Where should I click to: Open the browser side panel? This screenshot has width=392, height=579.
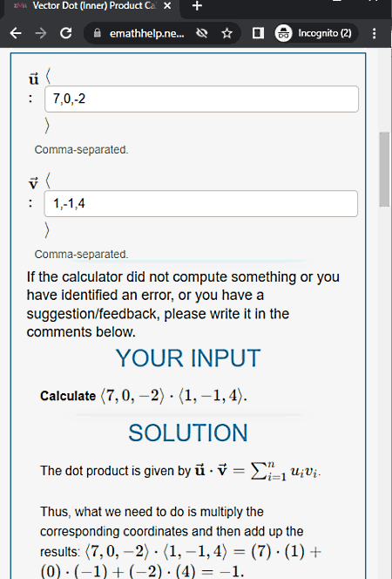[x=258, y=33]
